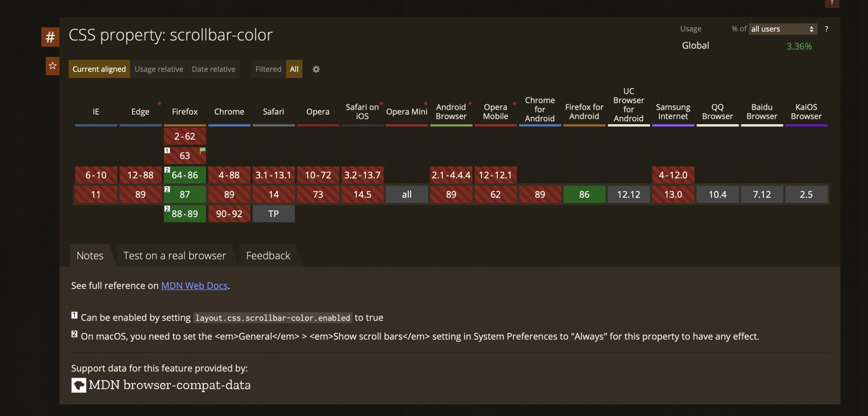Viewport: 868px width, 416px height.
Task: Switch to Date relative view
Action: tap(214, 69)
